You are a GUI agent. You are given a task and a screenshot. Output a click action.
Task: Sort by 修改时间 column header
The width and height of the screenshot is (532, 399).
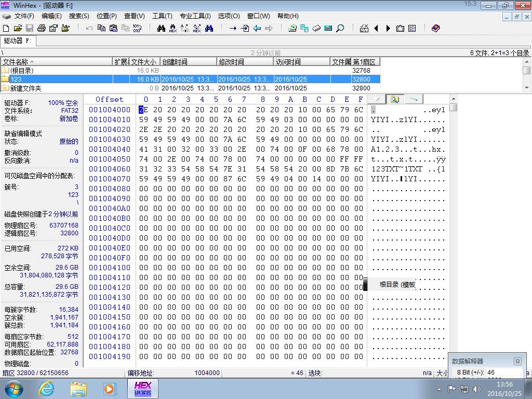(245, 62)
